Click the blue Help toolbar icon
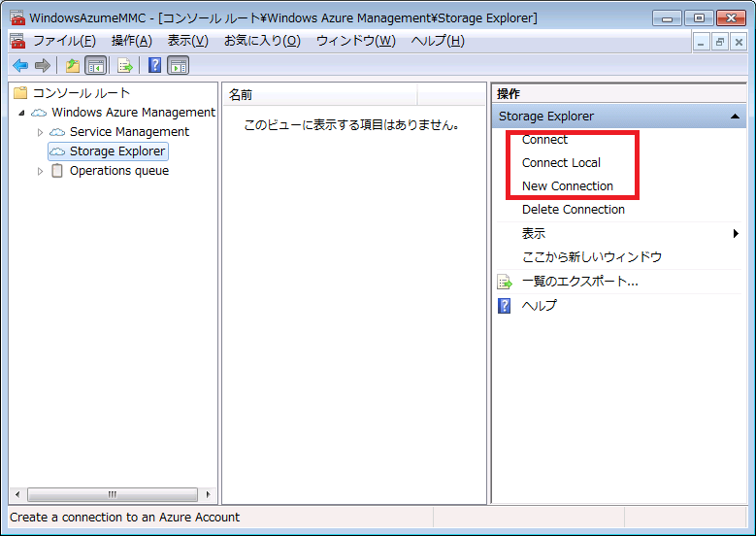The width and height of the screenshot is (756, 536). [154, 65]
